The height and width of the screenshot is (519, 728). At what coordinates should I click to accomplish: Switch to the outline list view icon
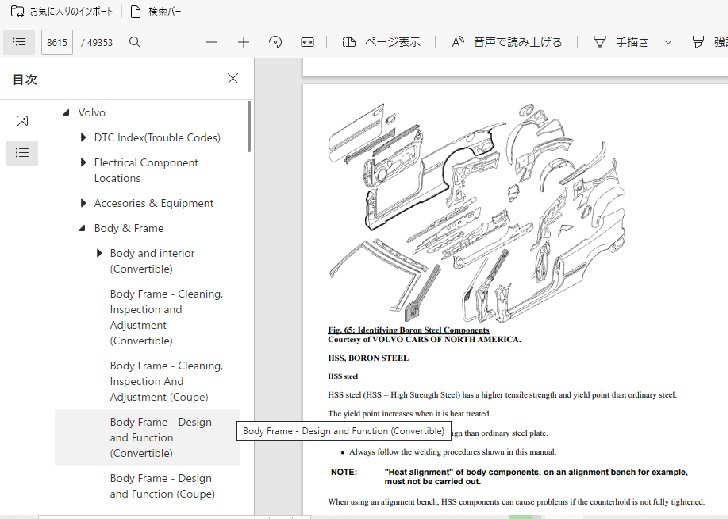tap(22, 153)
